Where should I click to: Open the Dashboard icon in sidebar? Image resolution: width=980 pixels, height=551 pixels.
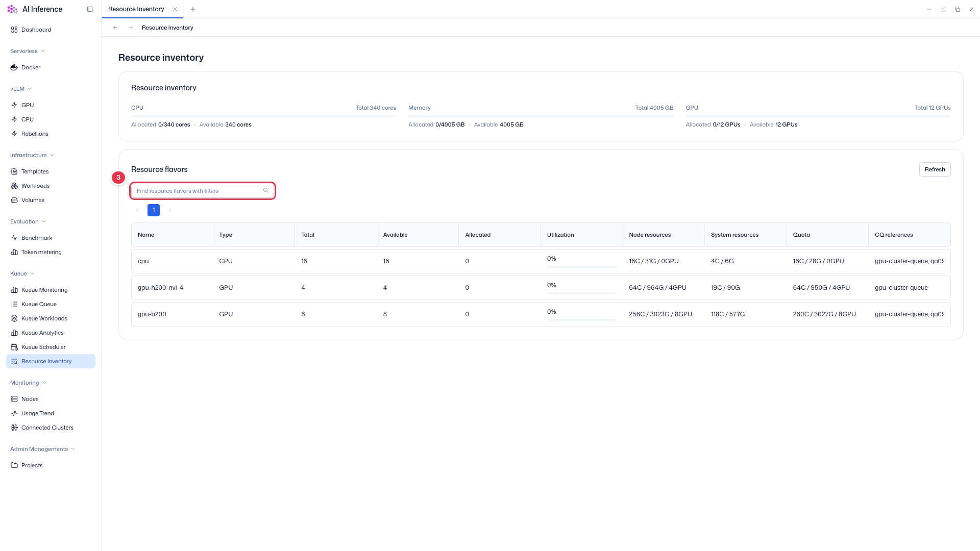[x=14, y=30]
